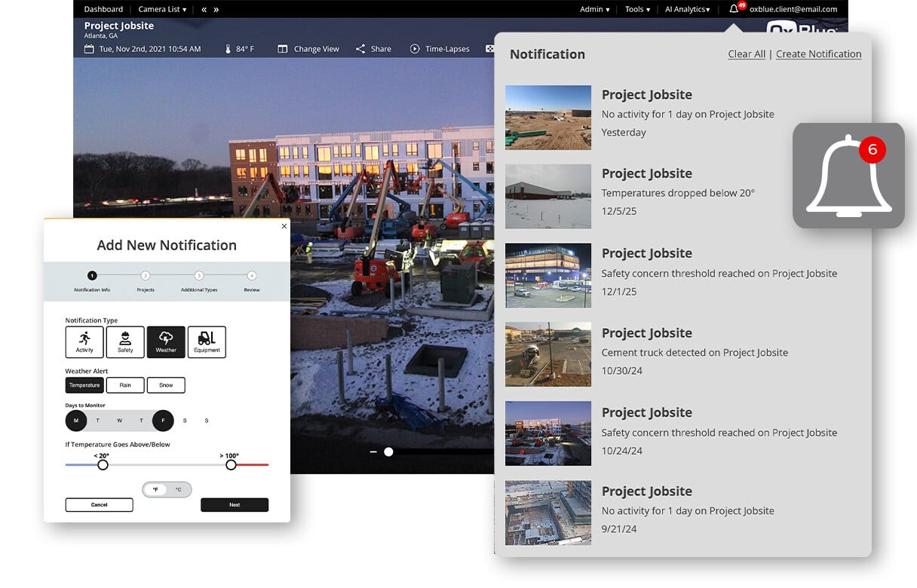917x588 pixels.
Task: Click oxblue.client@email.com account in top bar
Action: [x=793, y=9]
